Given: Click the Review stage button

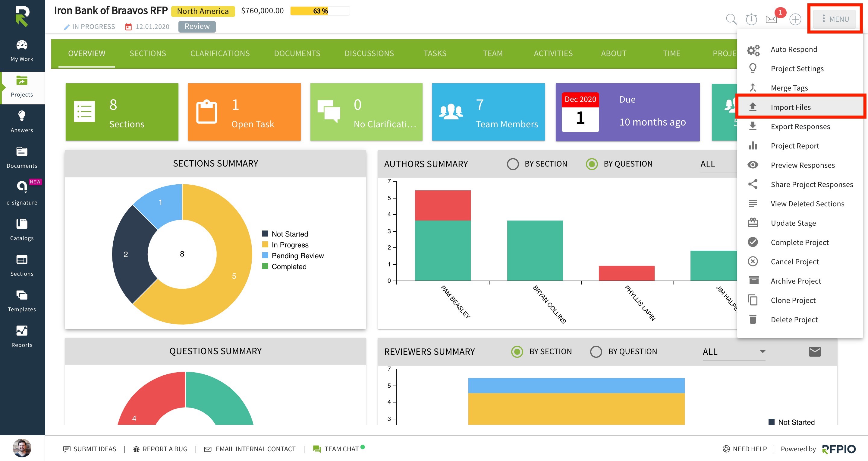Looking at the screenshot, I should click(197, 26).
